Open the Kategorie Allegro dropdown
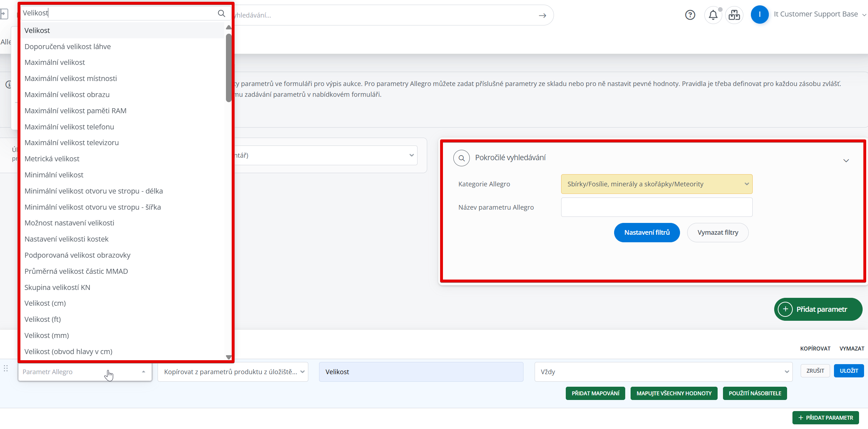Image resolution: width=868 pixels, height=429 pixels. tap(657, 184)
